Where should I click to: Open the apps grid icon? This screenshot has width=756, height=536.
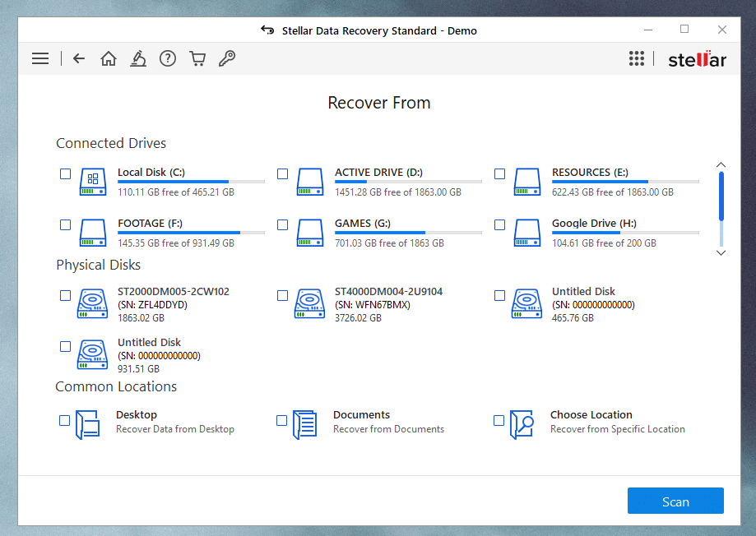636,58
